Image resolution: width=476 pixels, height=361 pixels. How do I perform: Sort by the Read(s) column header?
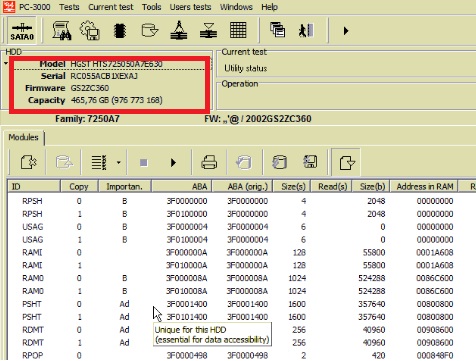tap(331, 186)
